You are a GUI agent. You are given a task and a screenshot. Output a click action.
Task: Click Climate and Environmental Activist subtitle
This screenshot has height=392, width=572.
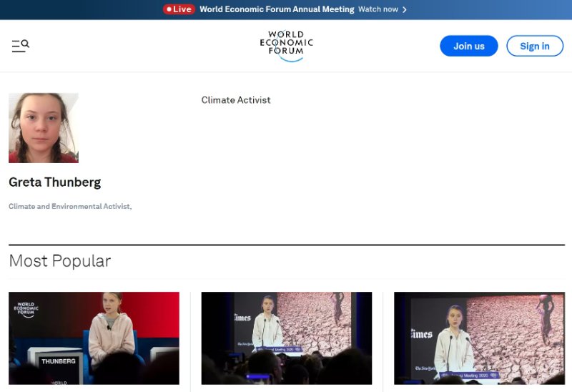[x=70, y=207]
